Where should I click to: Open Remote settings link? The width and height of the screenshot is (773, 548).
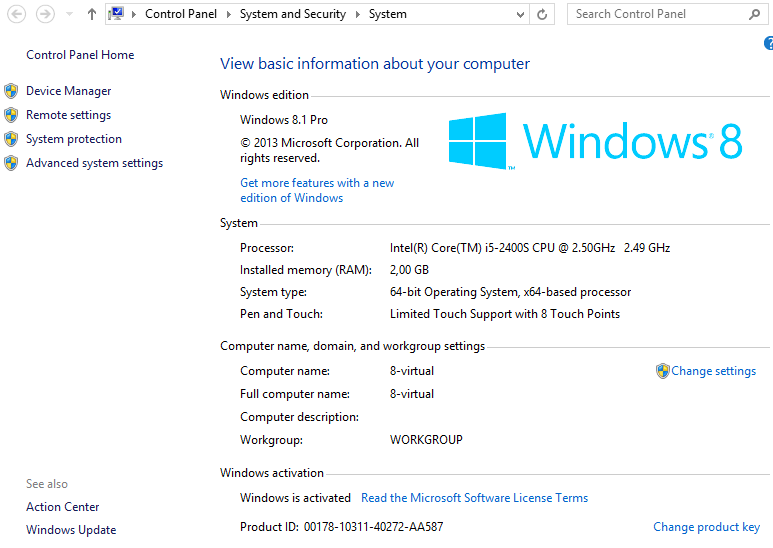tap(69, 115)
